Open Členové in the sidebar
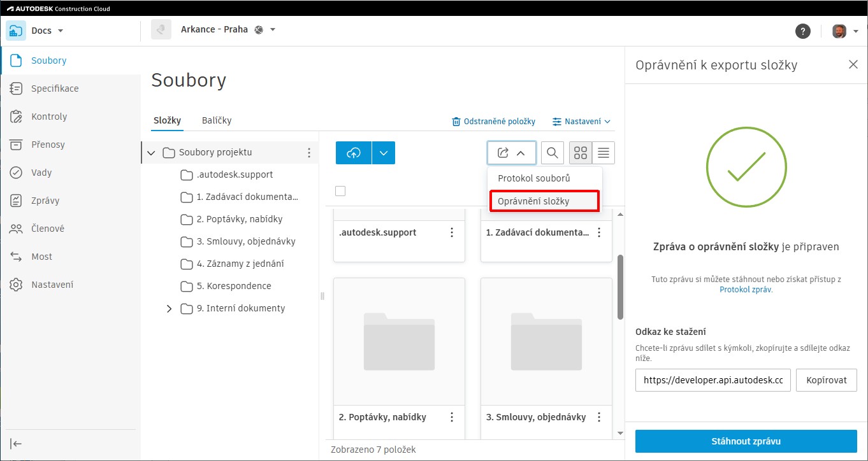Viewport: 868px width, 461px height. [x=48, y=229]
